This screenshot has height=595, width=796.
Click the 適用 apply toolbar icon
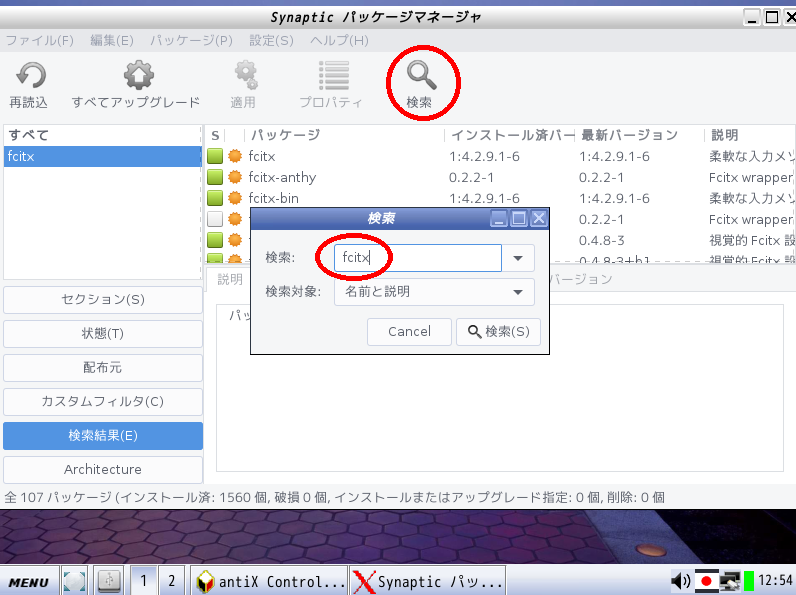tap(246, 76)
